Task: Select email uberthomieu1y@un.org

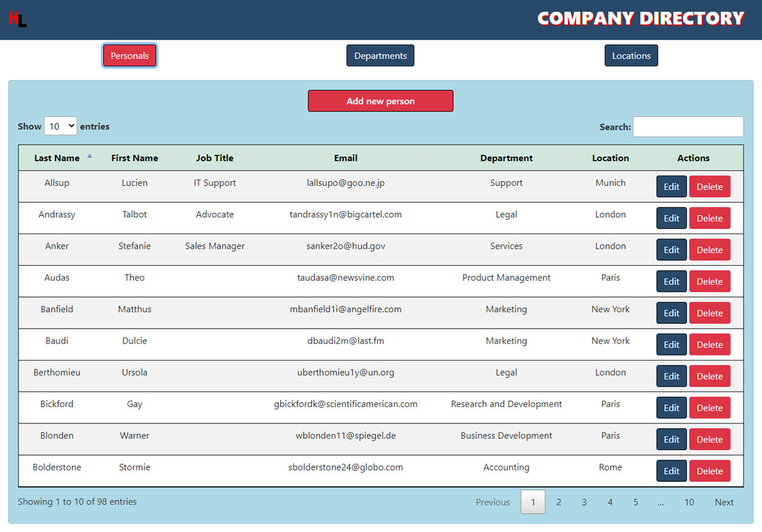Action: coord(346,372)
